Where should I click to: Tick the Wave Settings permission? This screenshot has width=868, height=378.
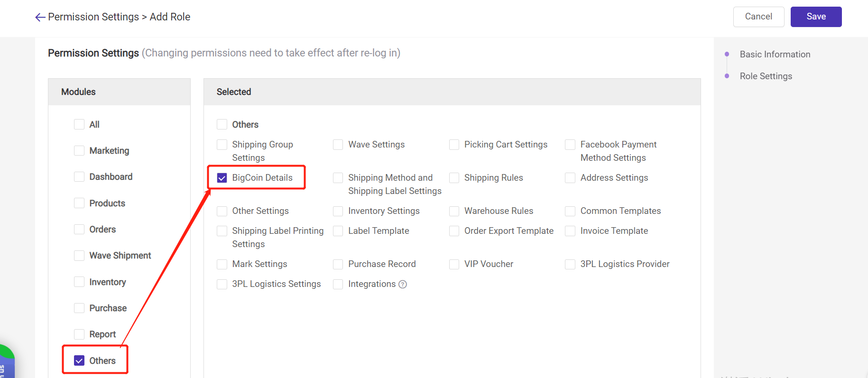tap(338, 145)
